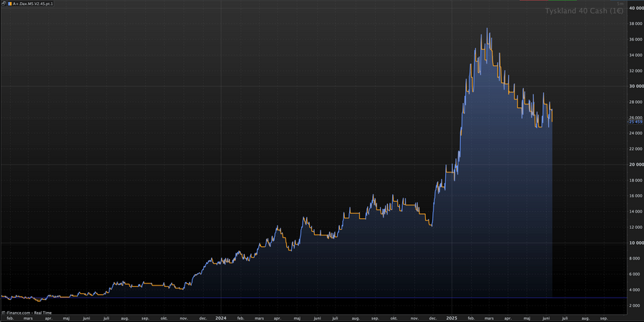Click the sep. label at far right of time axis
This screenshot has height=322, width=644.
(604, 318)
